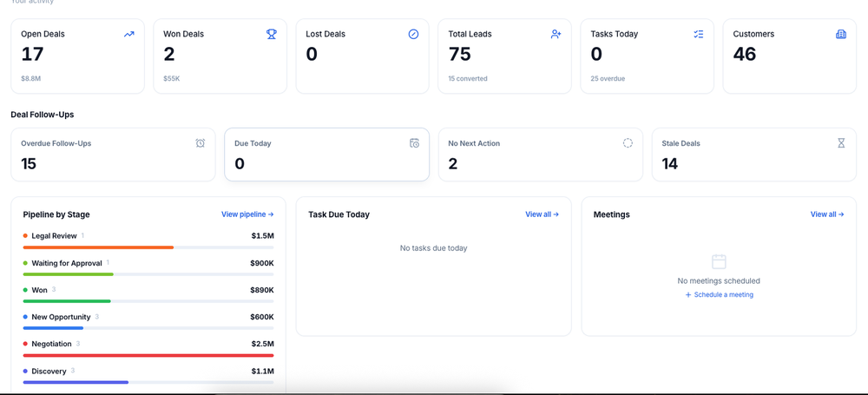Viewport: 868px width, 395px height.
Task: Open the Customers card
Action: pyautogui.click(x=789, y=56)
